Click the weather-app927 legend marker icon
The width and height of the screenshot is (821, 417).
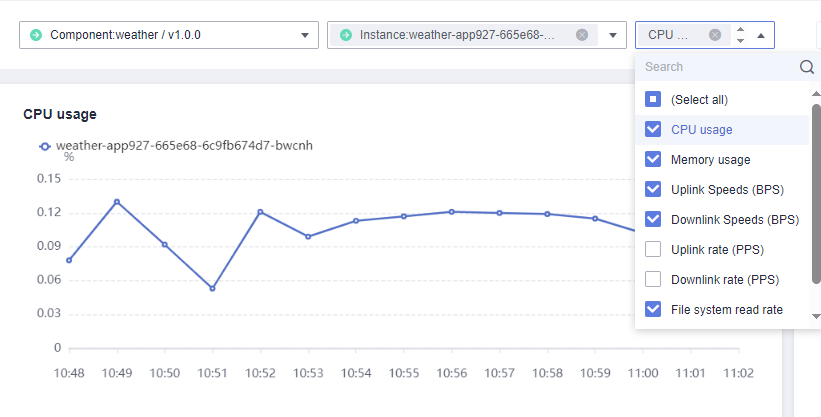(x=45, y=146)
